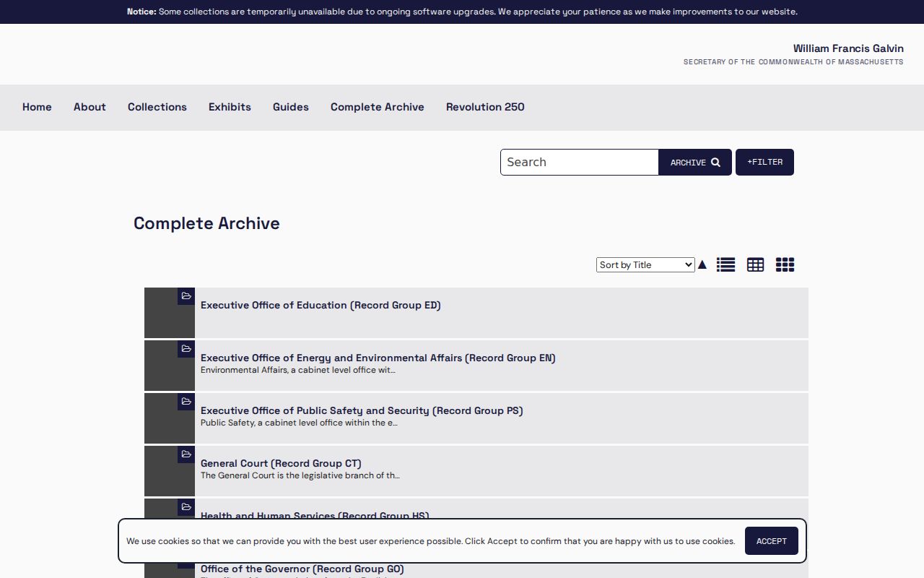This screenshot has width=924, height=578.
Task: Open Executive Office of Education (Record Group ED)
Action: (x=321, y=306)
